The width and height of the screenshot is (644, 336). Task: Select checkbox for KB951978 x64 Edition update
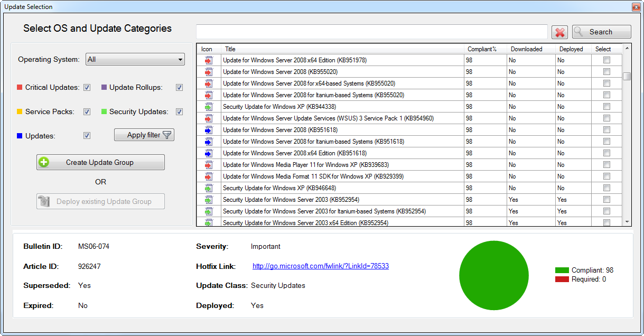click(x=606, y=60)
